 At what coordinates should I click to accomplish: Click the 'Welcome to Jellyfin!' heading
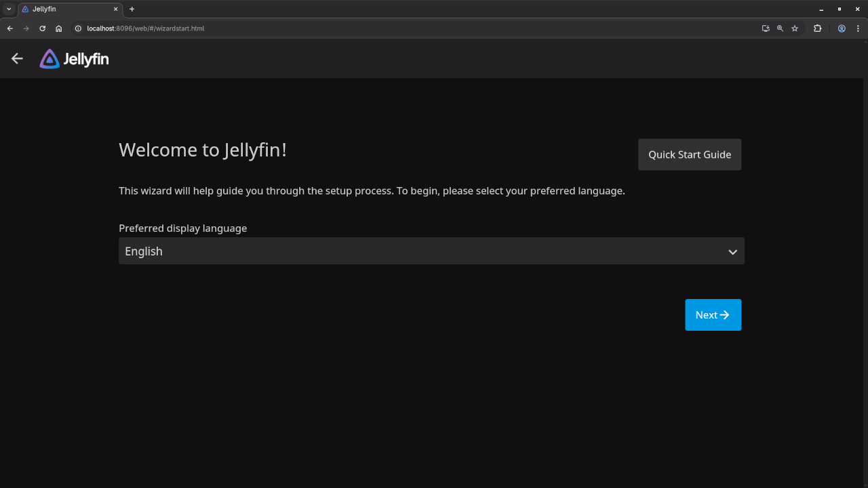point(203,150)
